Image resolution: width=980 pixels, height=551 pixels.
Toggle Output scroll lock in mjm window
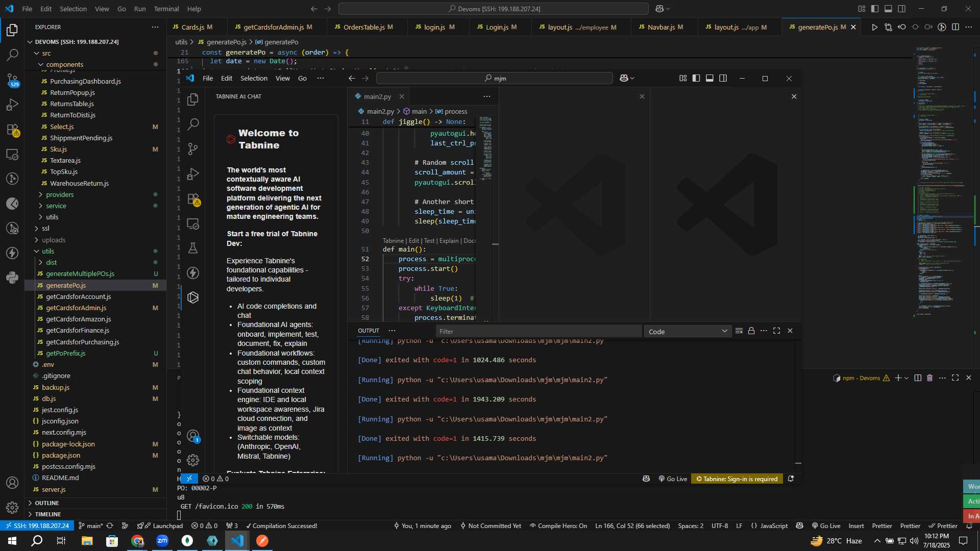pyautogui.click(x=751, y=331)
